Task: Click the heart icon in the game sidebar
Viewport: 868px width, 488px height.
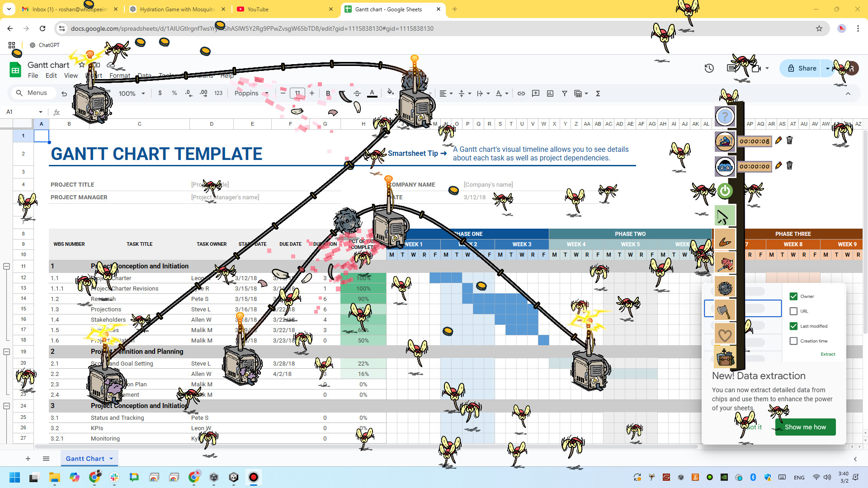Action: (x=725, y=335)
